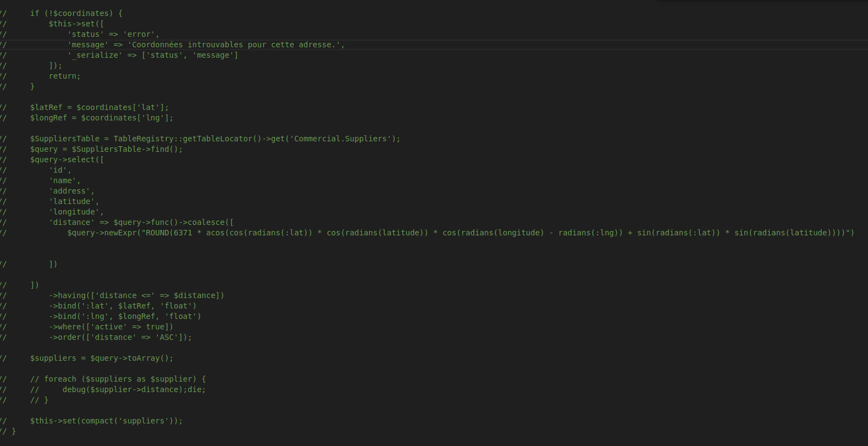
Task: Click the '$query->toArray()' line
Action: coord(101,358)
